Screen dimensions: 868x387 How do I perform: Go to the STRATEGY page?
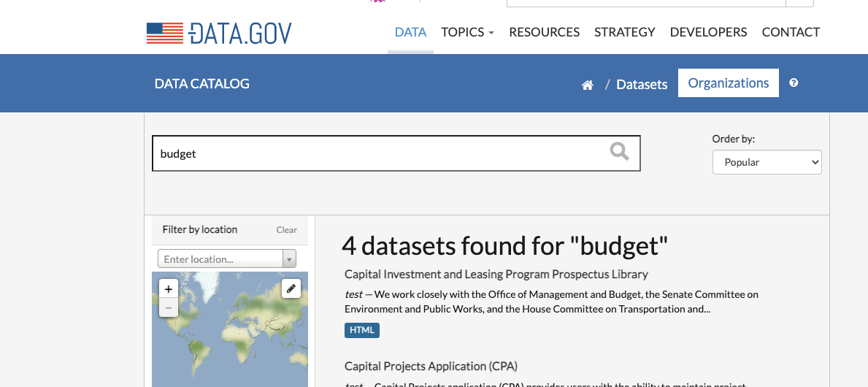click(x=624, y=32)
